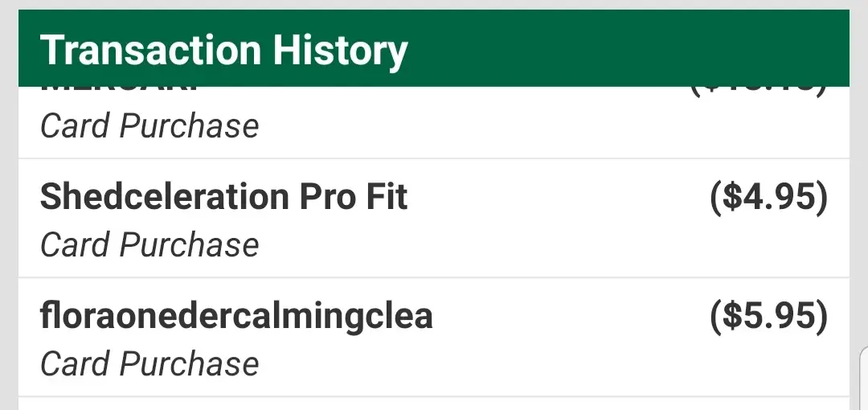868x410 pixels.
Task: Select the floraonedercalmingclea transaction name
Action: (x=236, y=316)
